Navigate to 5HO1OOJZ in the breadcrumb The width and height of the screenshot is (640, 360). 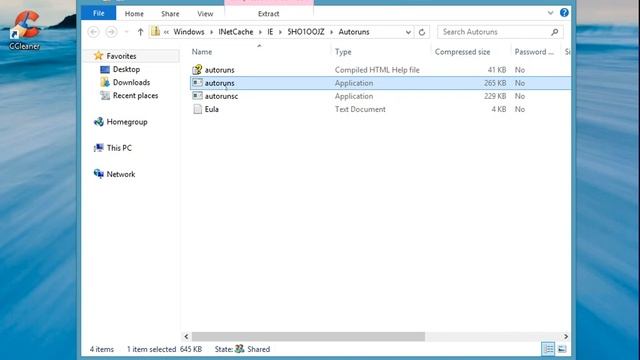click(306, 32)
